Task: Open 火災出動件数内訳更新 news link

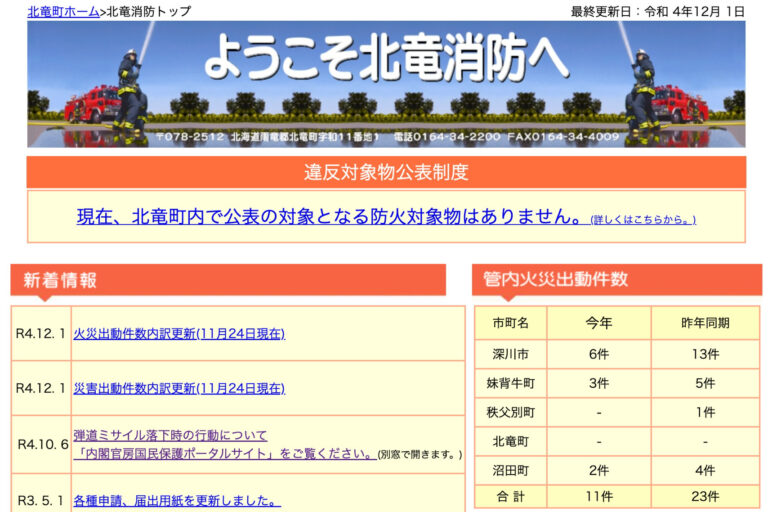Action: (178, 334)
